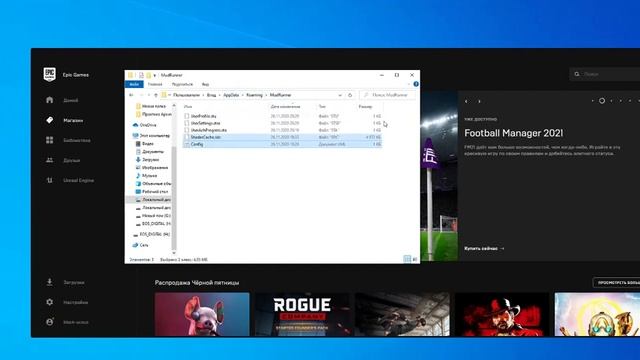Image resolution: width=640 pixels, height=360 pixels.
Task: Click the Epic Games logo
Action: coord(49,74)
